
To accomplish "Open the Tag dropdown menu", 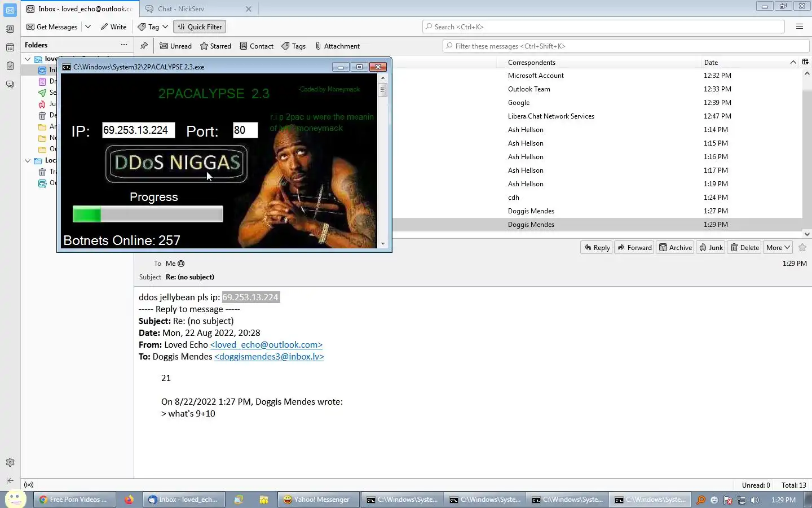I will coord(153,27).
